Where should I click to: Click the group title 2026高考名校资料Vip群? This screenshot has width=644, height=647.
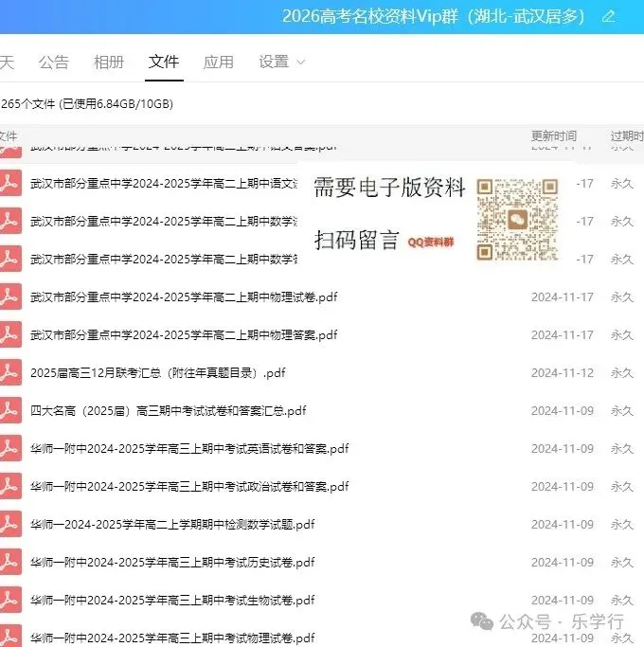(433, 16)
